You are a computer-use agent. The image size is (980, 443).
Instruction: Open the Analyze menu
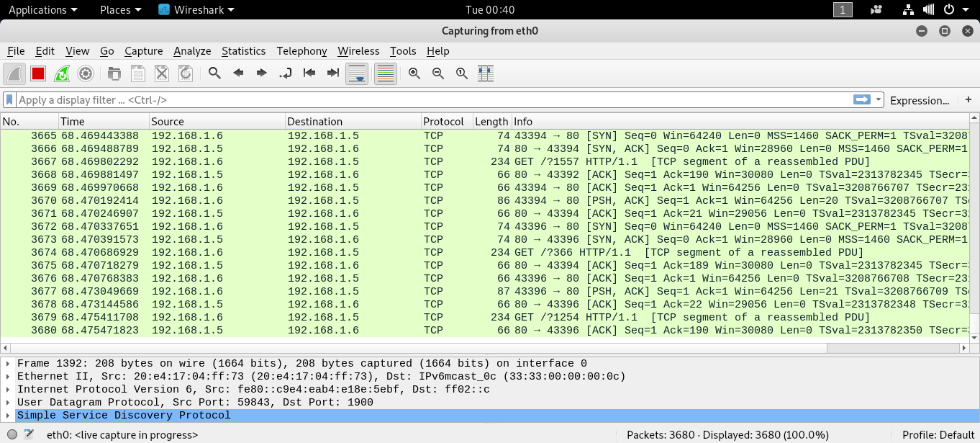pyautogui.click(x=192, y=51)
